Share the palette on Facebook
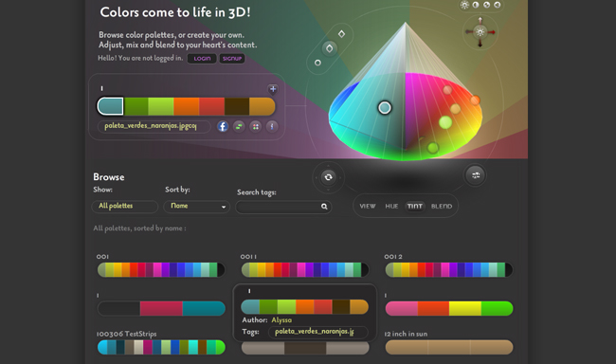616x364 pixels. (x=223, y=127)
